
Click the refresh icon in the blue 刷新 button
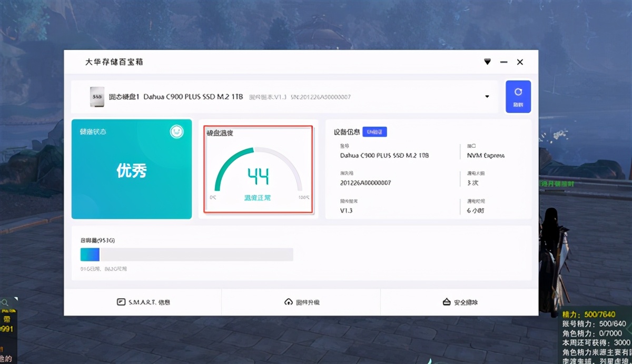coord(518,92)
